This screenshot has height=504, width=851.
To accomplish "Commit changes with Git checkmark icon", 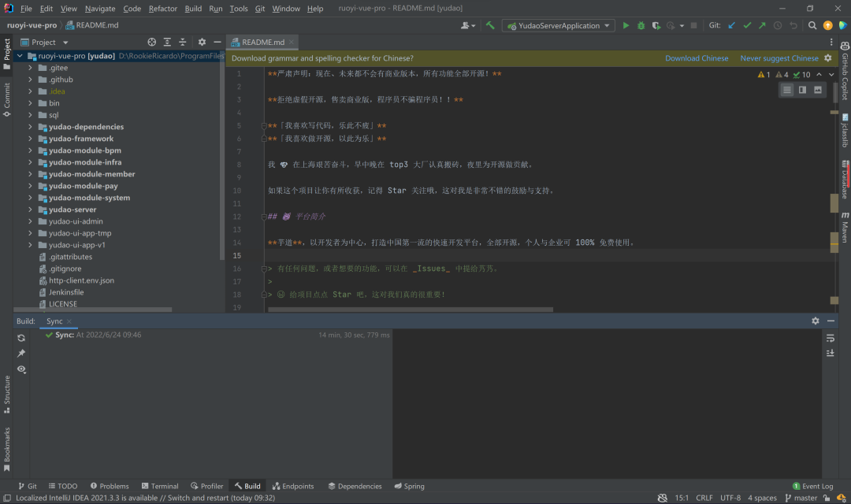I will [747, 25].
